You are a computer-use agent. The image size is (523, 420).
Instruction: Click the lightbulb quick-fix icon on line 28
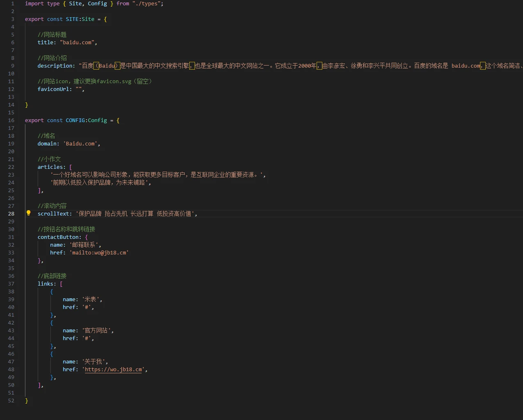[29, 213]
